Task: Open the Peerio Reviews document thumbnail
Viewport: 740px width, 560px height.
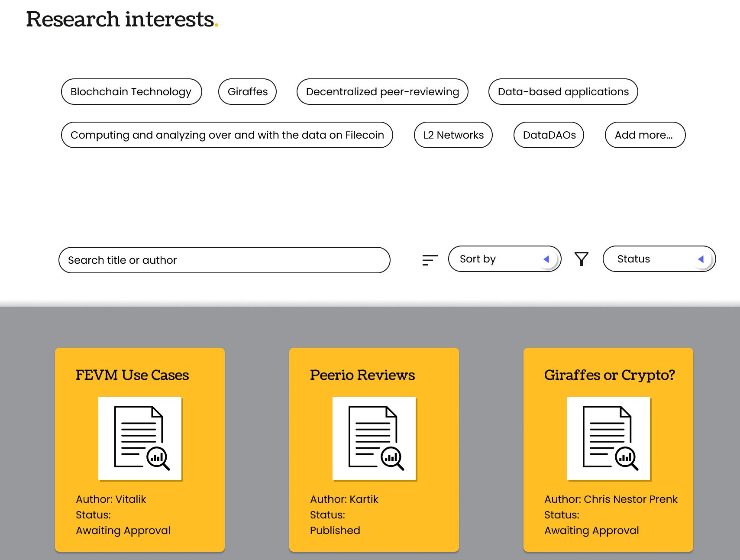Action: [375, 438]
